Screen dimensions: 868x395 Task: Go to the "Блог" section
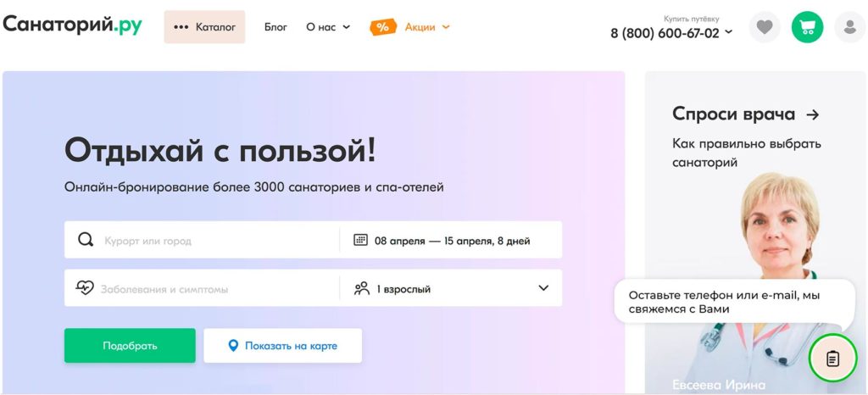click(x=275, y=27)
